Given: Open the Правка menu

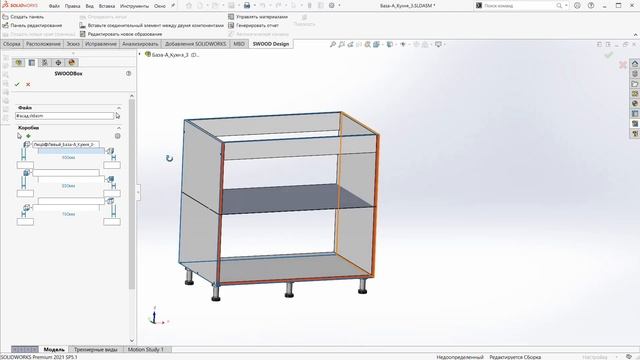Looking at the screenshot, I should [72, 6].
